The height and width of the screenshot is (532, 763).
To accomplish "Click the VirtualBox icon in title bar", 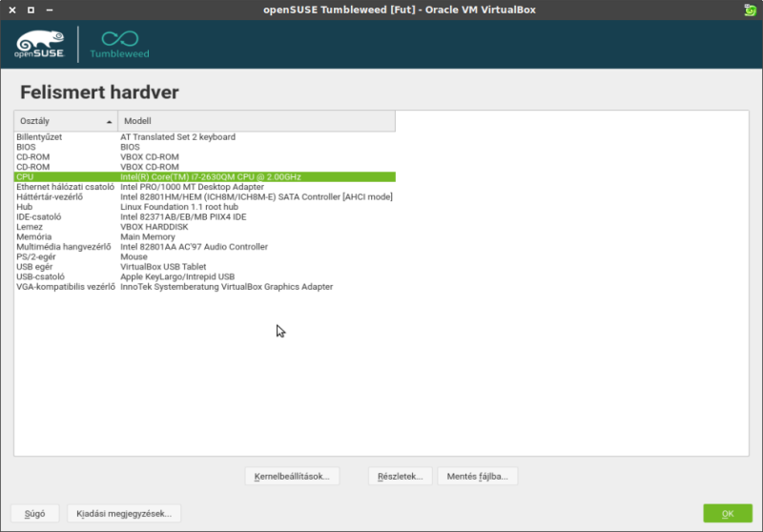I will pos(750,10).
